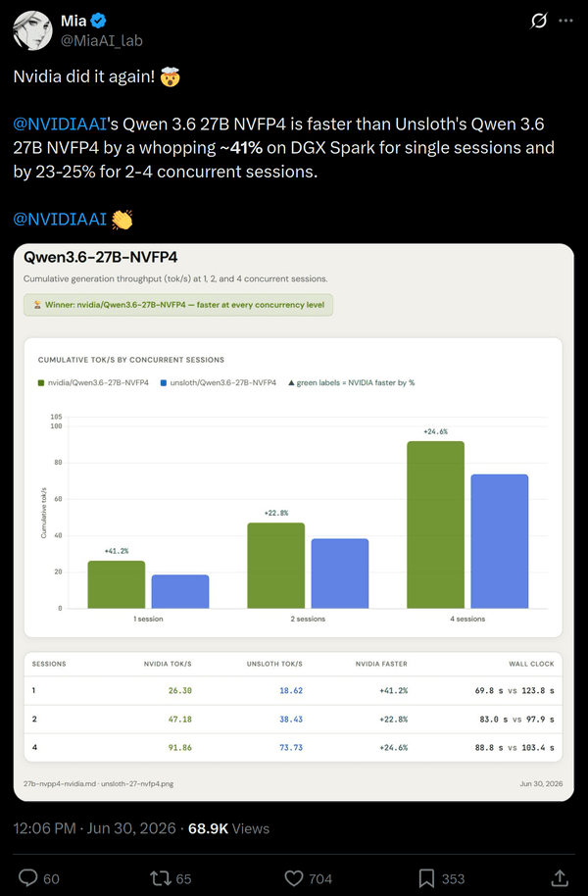The image size is (588, 896).
Task: Click the blue verified badge beside Mia
Action: 98,22
